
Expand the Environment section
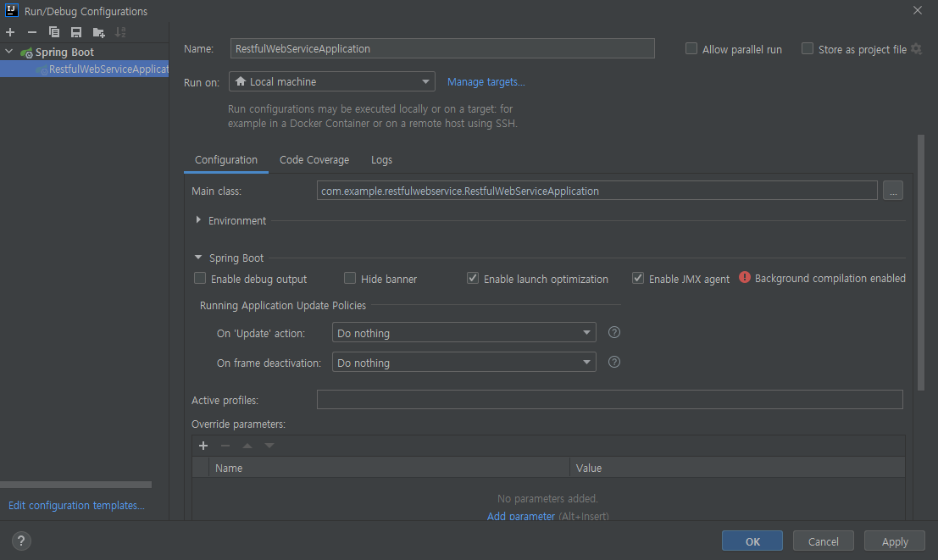[199, 220]
